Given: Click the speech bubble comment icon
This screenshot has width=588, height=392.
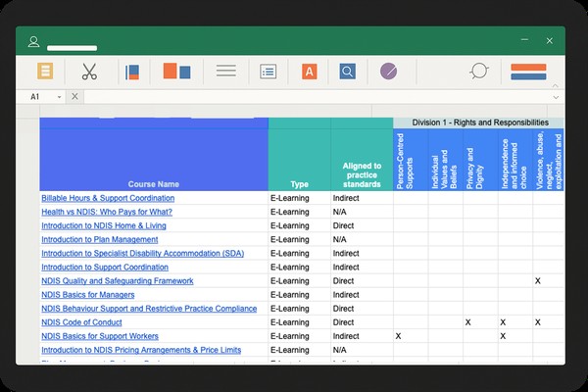Looking at the screenshot, I should 479,71.
